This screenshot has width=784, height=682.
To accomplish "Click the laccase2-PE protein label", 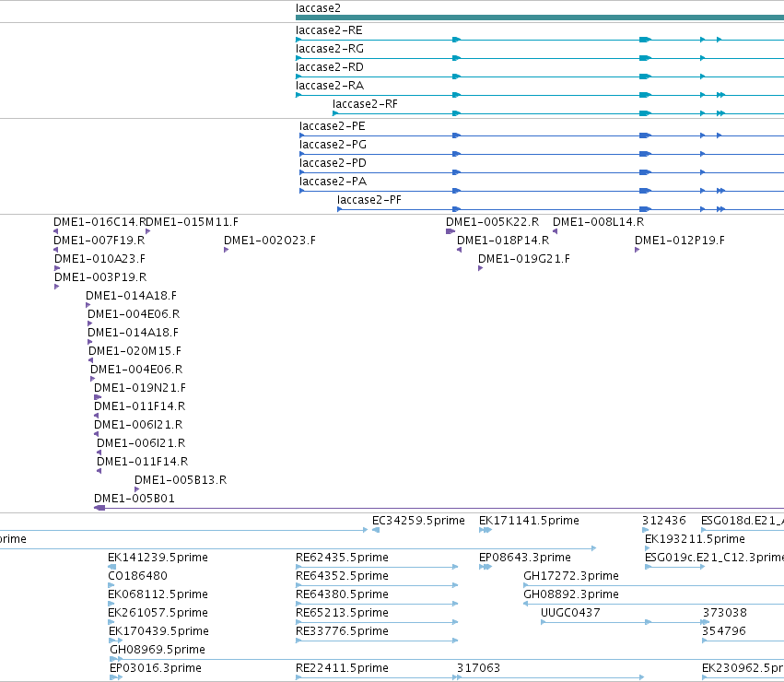I will pyautogui.click(x=333, y=126).
